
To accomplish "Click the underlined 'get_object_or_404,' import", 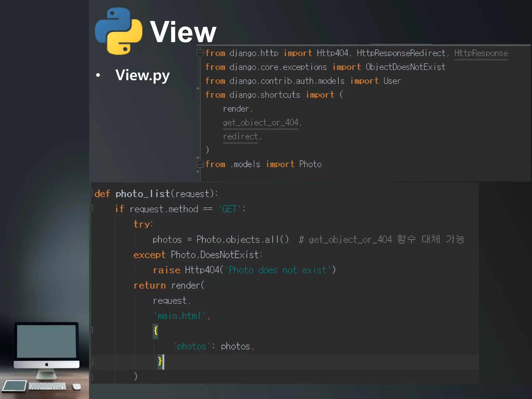I will tap(262, 122).
